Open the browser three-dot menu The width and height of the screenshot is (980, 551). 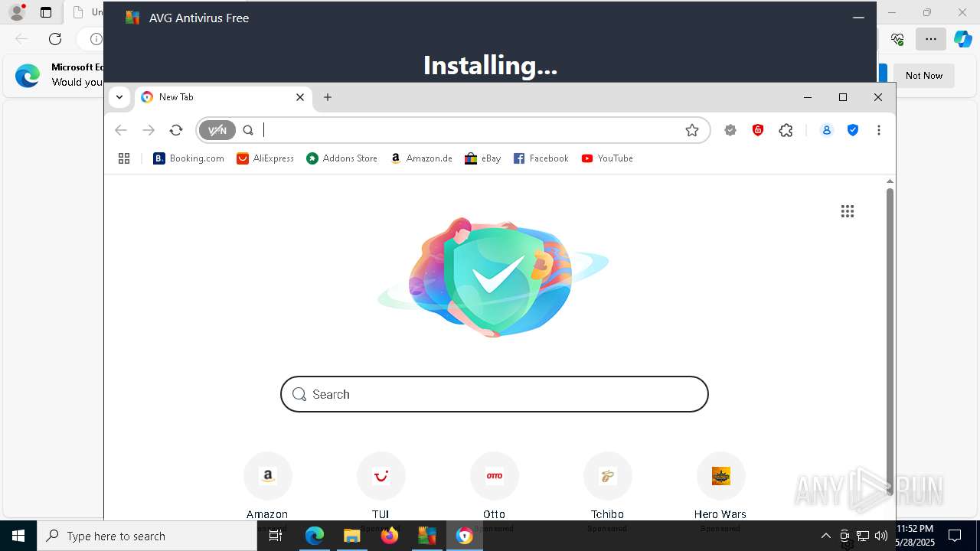click(879, 130)
